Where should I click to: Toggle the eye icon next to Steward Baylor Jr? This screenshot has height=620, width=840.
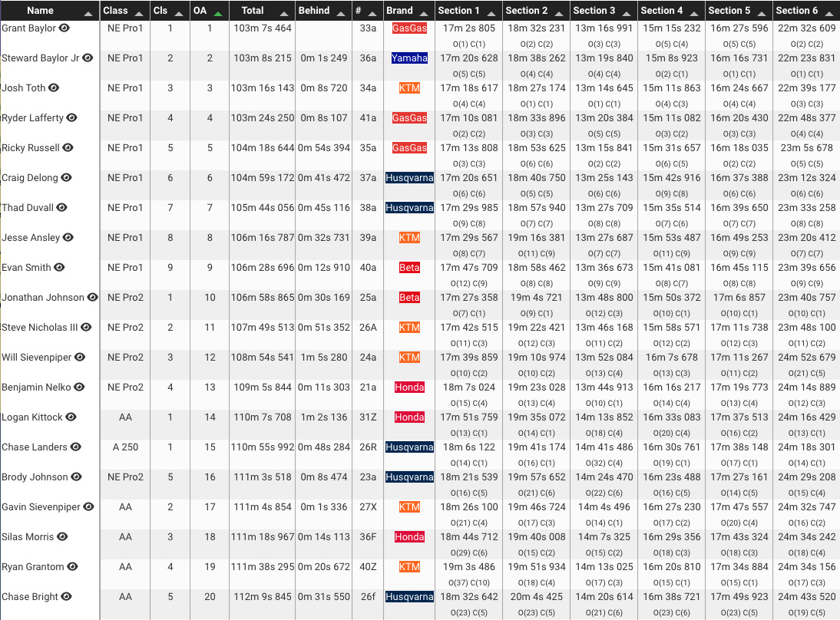[88, 58]
